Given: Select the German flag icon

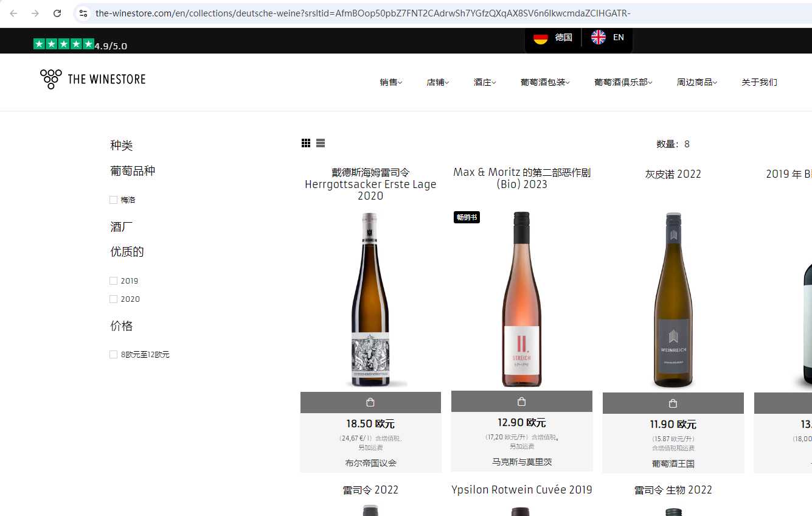Looking at the screenshot, I should pyautogui.click(x=541, y=38).
